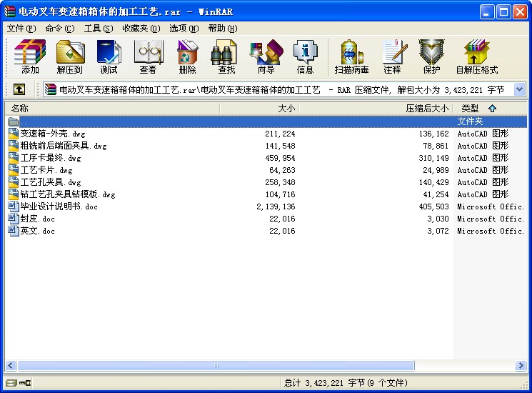Click the horizontal scrollbar thumb
This screenshot has height=393, width=532.
216,366
